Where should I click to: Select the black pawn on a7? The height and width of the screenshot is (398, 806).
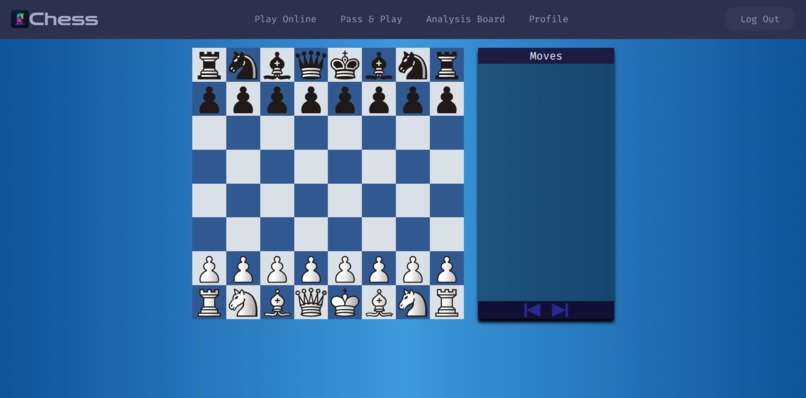pyautogui.click(x=209, y=99)
